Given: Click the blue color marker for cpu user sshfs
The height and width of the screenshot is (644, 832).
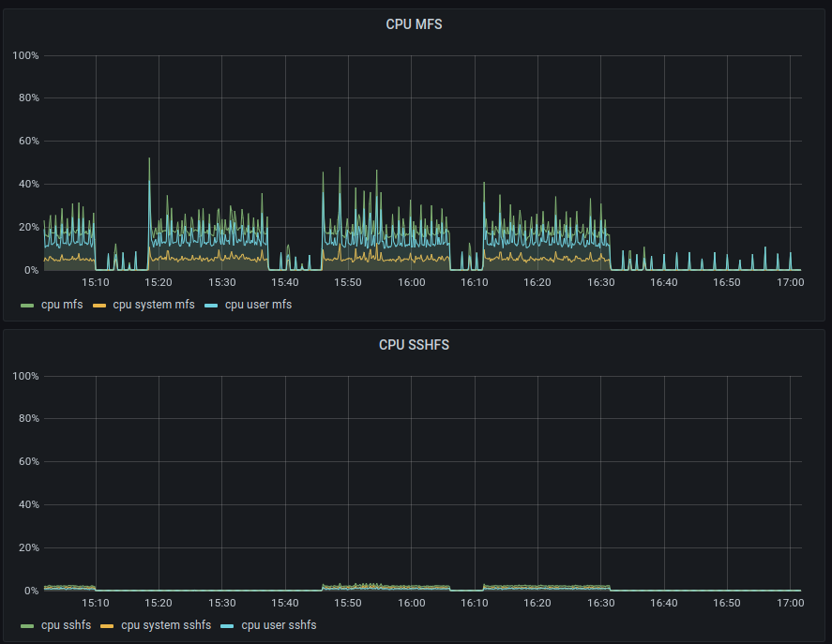Looking at the screenshot, I should [x=227, y=626].
